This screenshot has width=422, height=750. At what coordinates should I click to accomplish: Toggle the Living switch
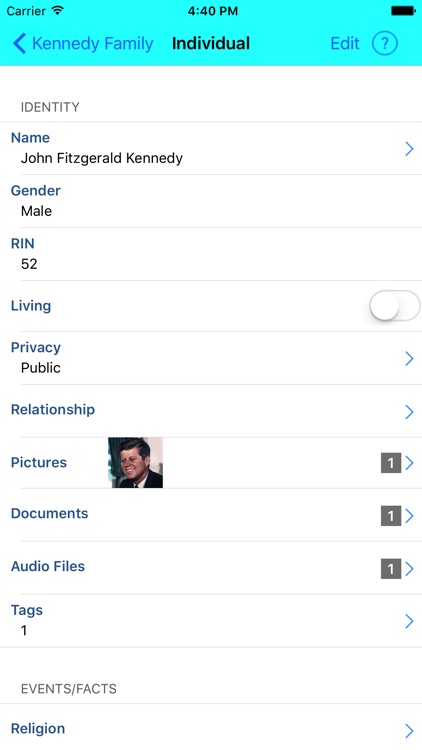click(x=395, y=306)
